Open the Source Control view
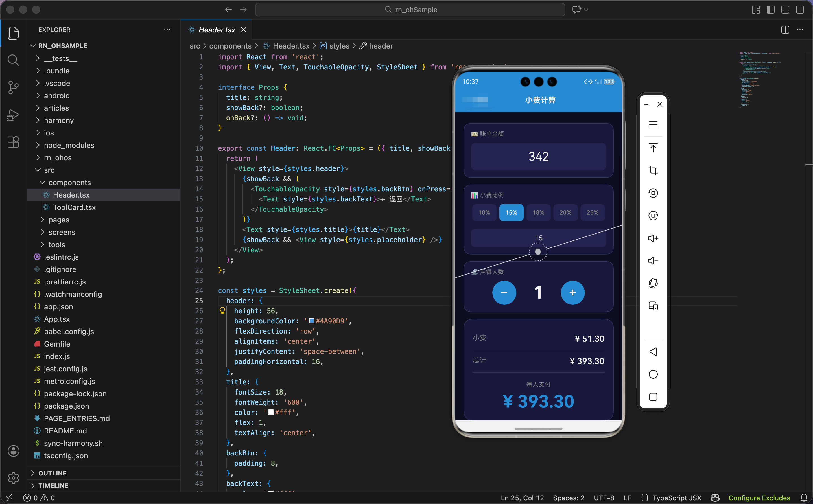 (x=13, y=88)
